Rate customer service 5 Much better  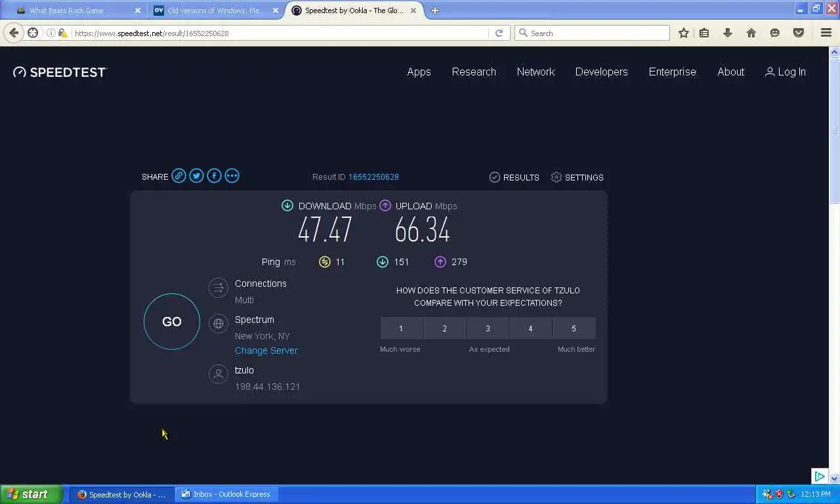tap(574, 328)
